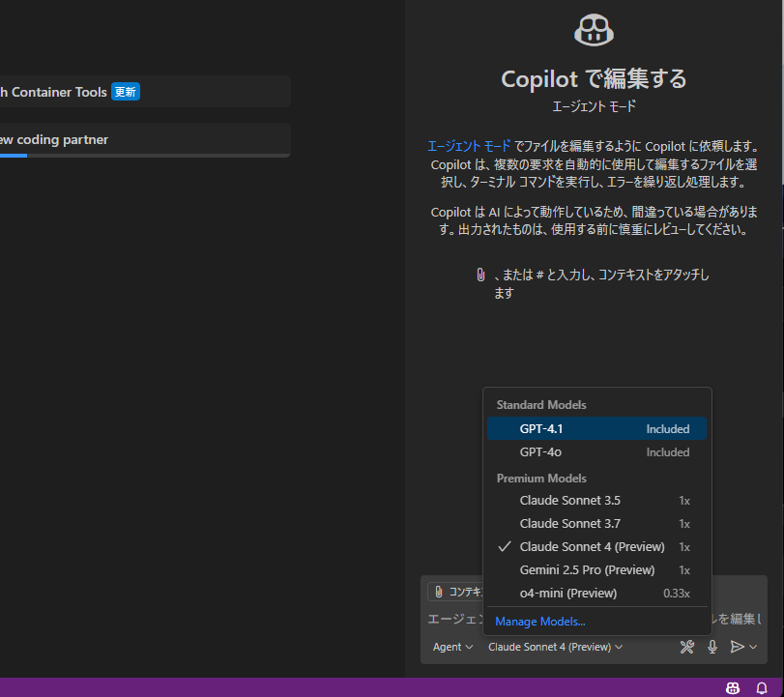Click the 更新 badge on Container Tools

[125, 92]
